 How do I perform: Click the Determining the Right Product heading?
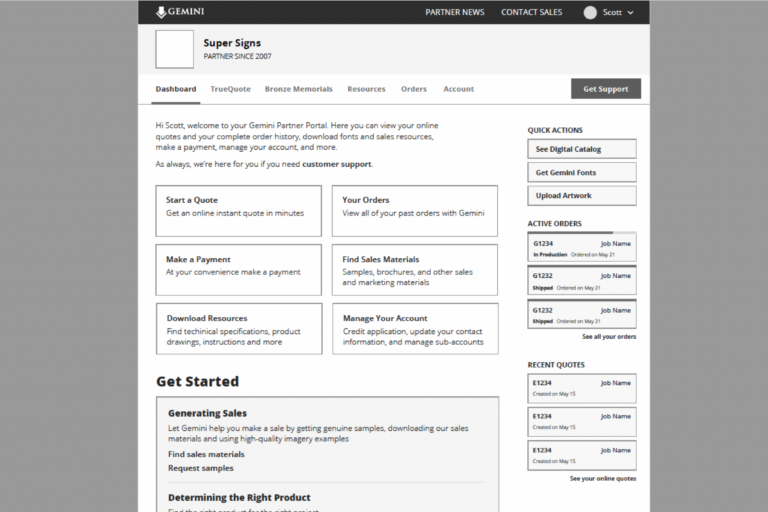(239, 497)
